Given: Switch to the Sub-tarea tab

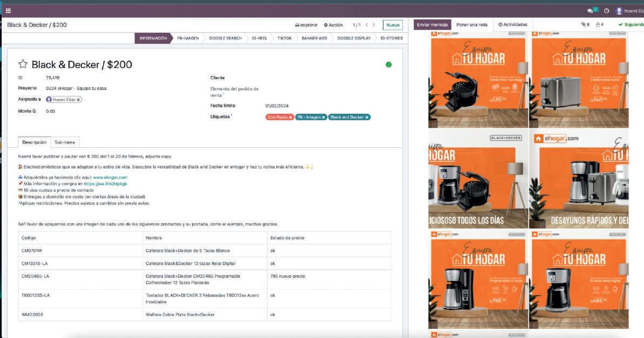Looking at the screenshot, I should click(65, 142).
